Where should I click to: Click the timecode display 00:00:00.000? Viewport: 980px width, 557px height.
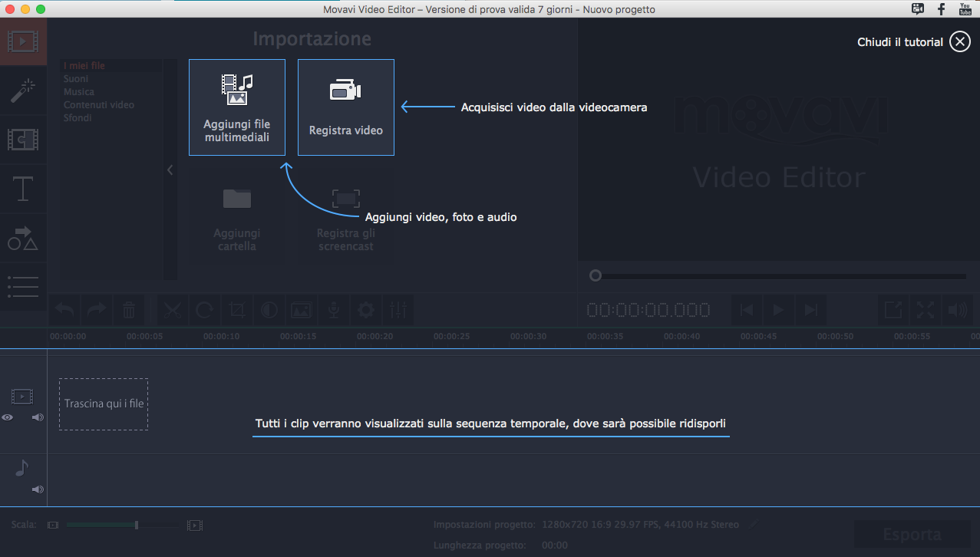pos(648,310)
